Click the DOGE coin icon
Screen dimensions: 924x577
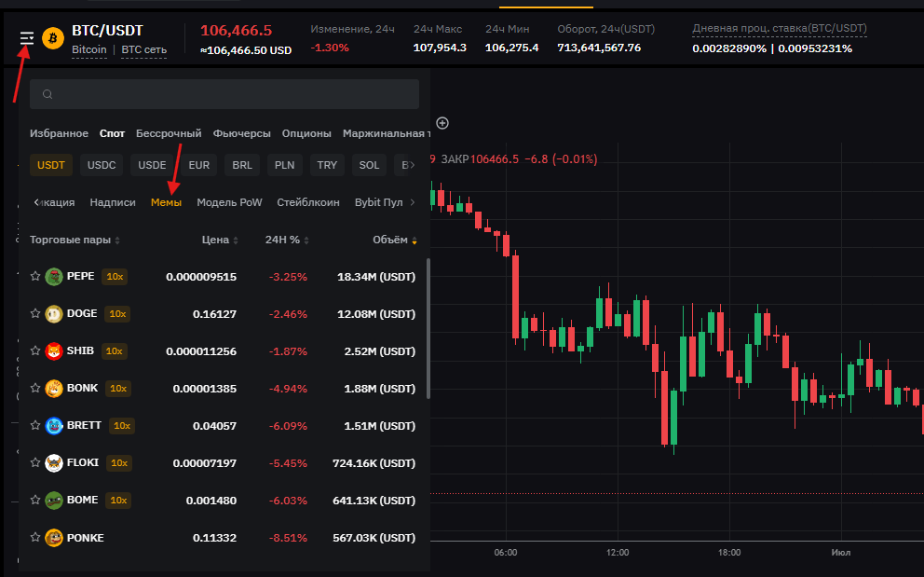click(x=54, y=314)
